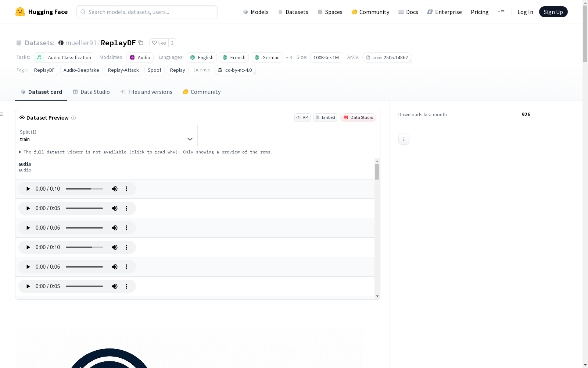
Task: Go to Spaces in the top navigation
Action: [330, 12]
